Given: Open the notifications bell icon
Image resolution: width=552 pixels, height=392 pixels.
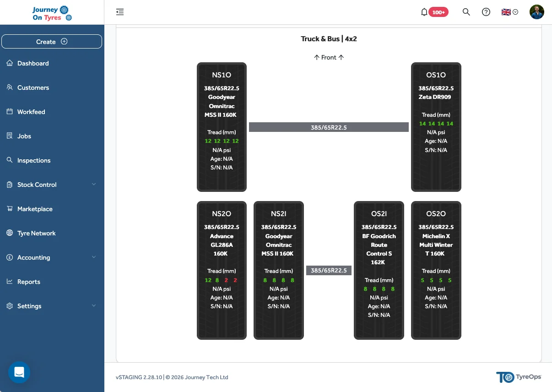Looking at the screenshot, I should tap(424, 12).
